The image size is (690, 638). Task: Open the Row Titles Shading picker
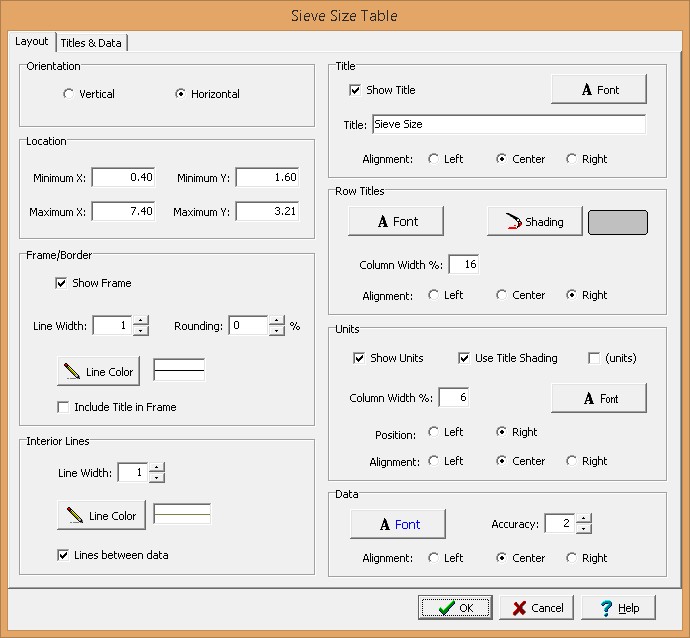(534, 222)
